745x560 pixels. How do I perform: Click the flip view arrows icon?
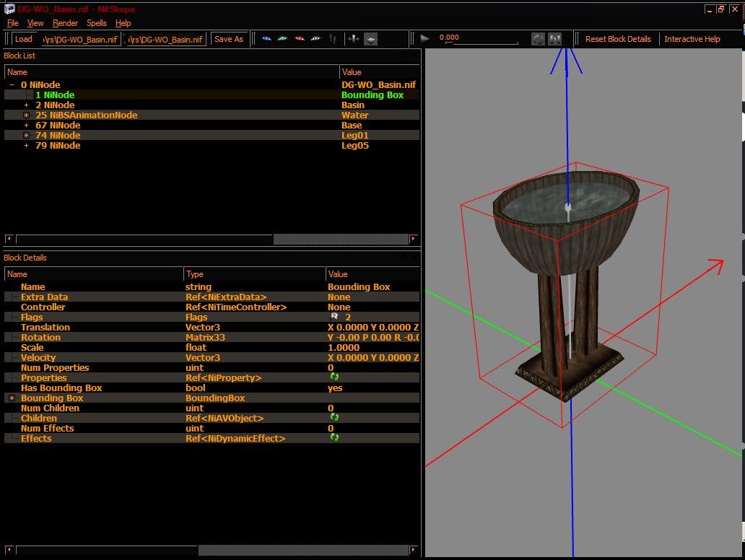tap(353, 39)
